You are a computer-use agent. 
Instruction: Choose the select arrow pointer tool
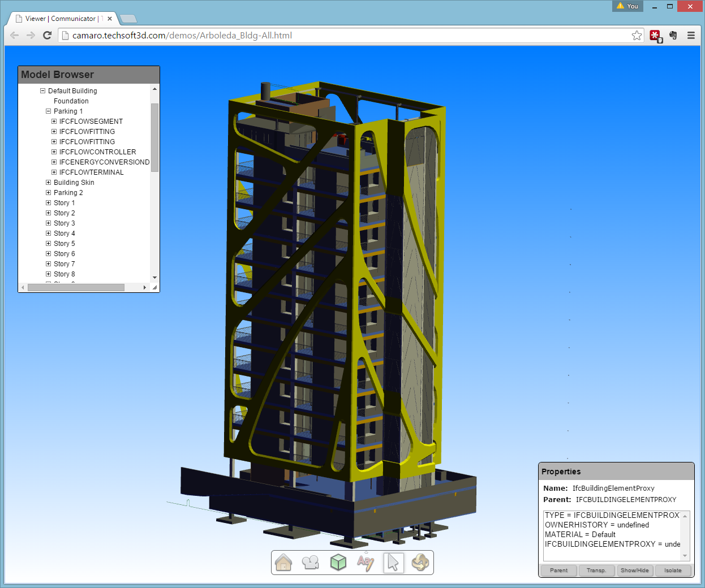(x=393, y=563)
